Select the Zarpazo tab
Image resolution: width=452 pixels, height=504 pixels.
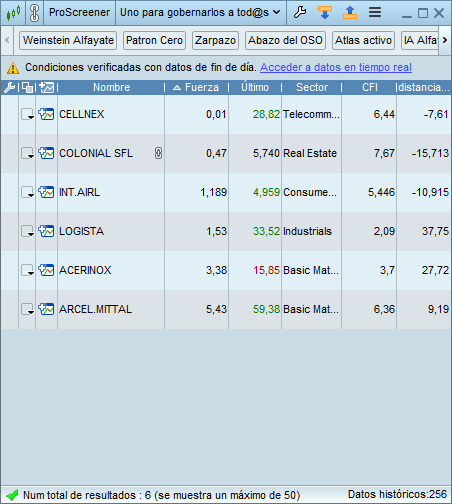[x=215, y=40]
